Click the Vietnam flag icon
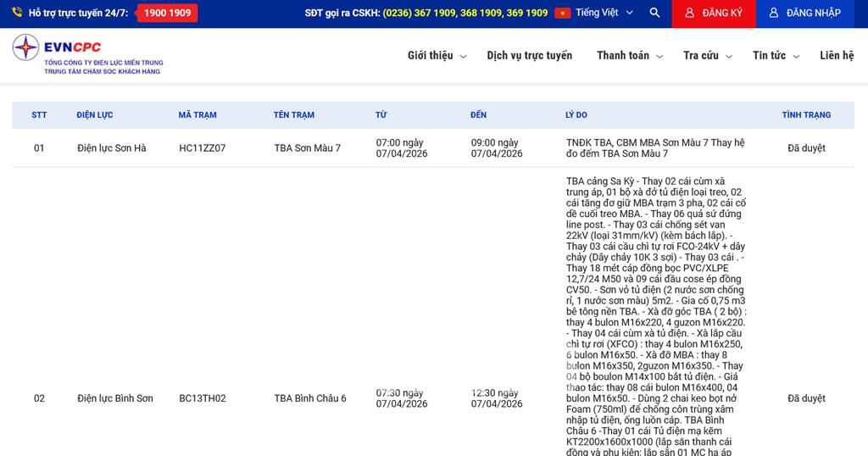 563,13
